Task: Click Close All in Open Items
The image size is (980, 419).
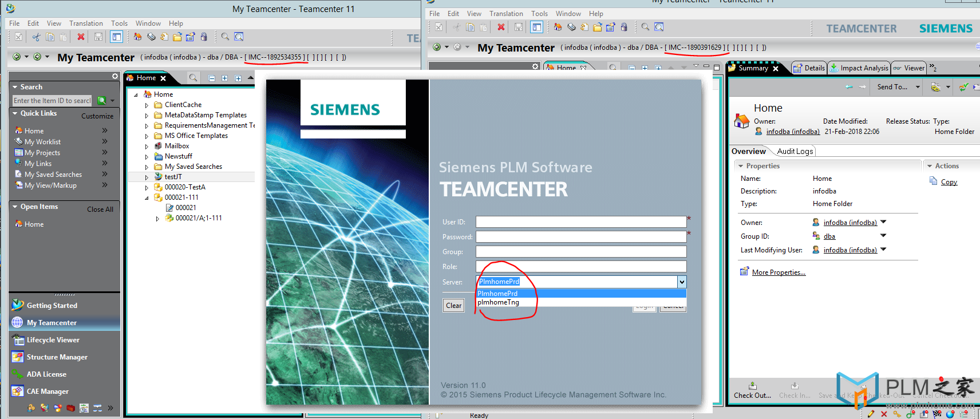Action: (100, 209)
